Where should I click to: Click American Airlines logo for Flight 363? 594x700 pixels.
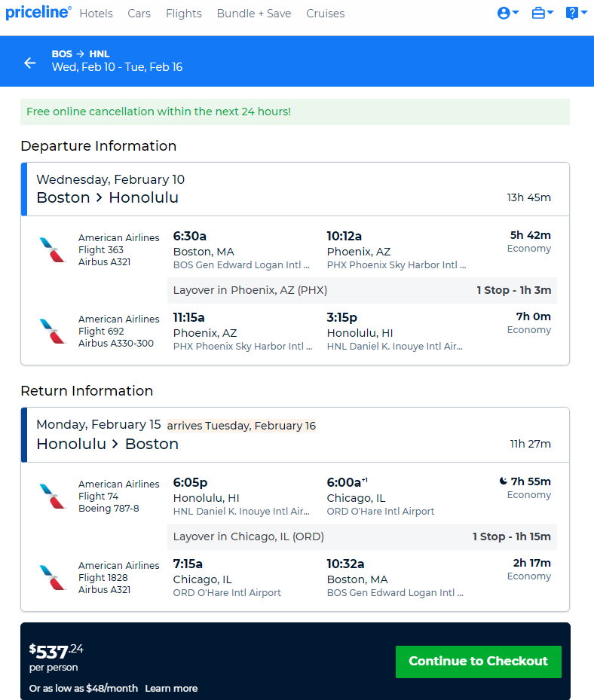[52, 249]
